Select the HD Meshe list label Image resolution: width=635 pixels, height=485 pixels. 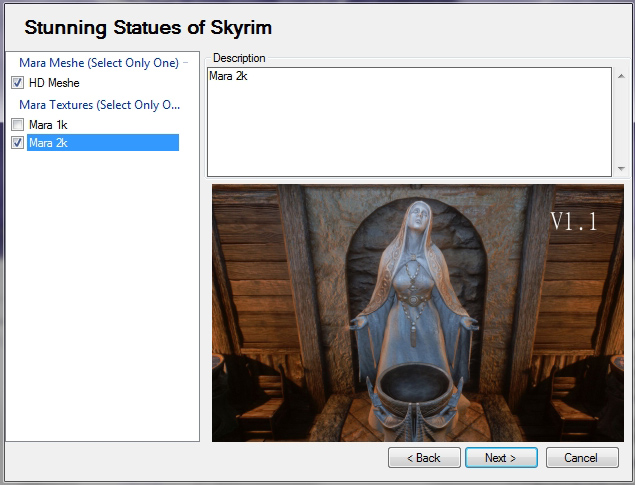click(54, 83)
